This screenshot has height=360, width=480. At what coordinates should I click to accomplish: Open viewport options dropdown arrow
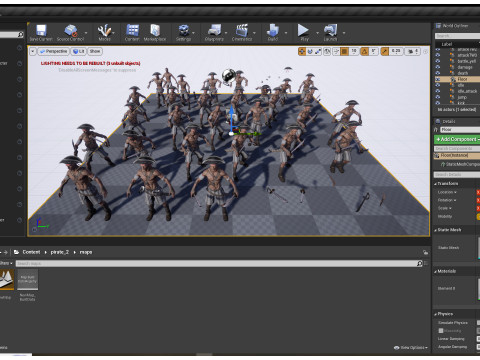33,51
